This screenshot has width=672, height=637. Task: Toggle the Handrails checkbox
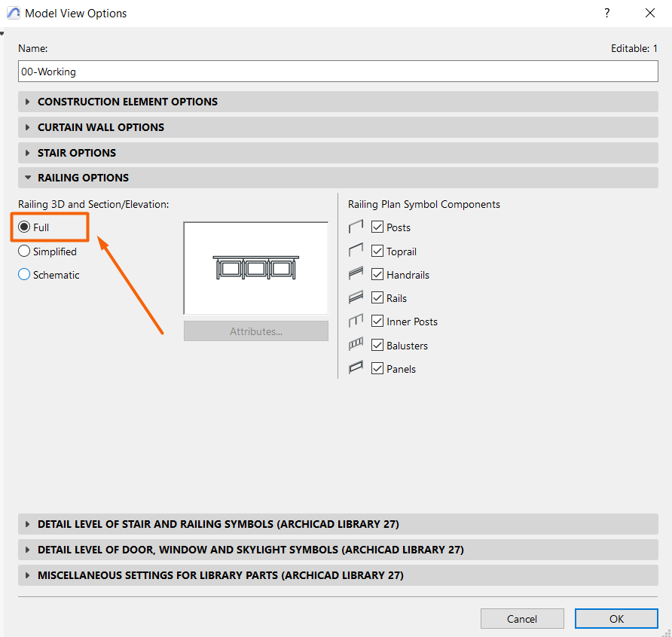pos(378,275)
